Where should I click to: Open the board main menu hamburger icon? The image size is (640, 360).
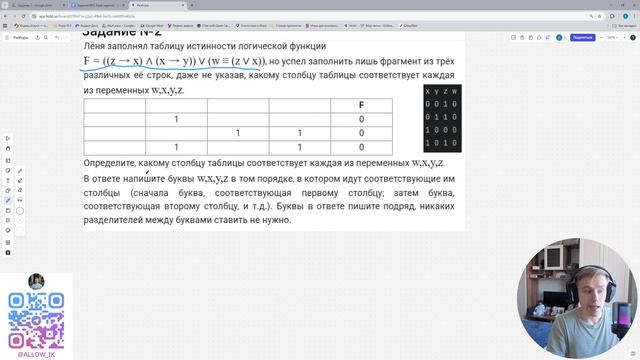coord(7,38)
